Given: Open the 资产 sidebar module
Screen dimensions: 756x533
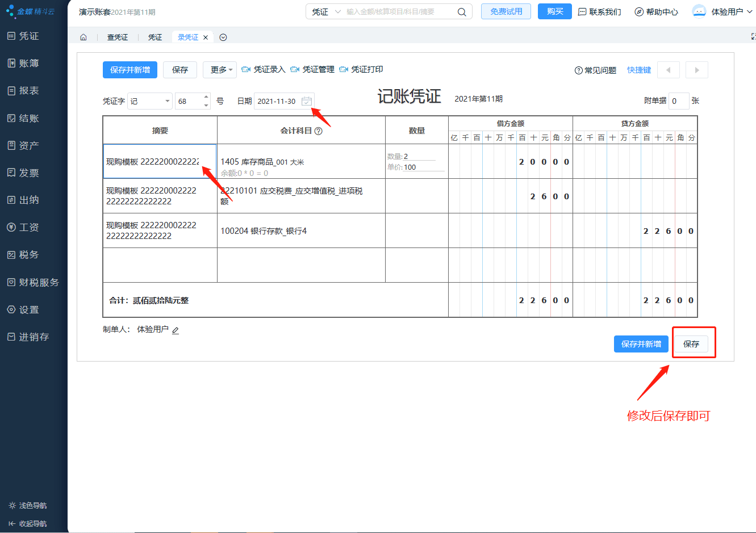Looking at the screenshot, I should pyautogui.click(x=23, y=145).
